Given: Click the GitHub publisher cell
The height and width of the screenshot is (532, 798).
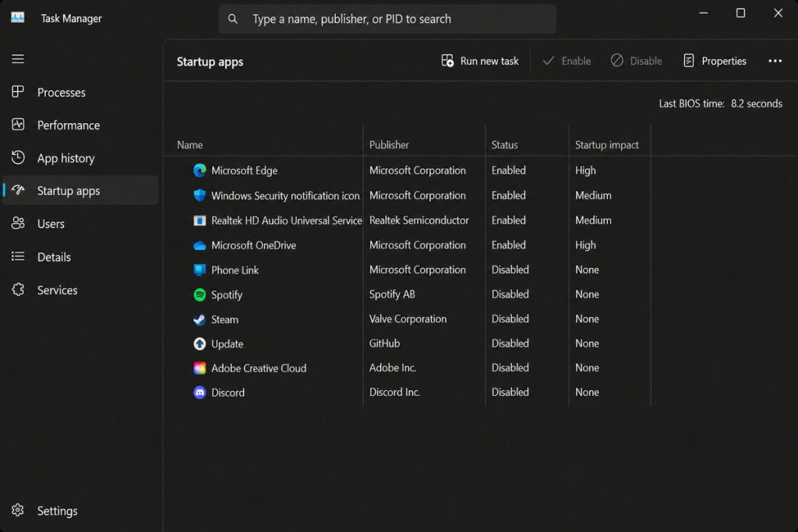Looking at the screenshot, I should click(385, 344).
